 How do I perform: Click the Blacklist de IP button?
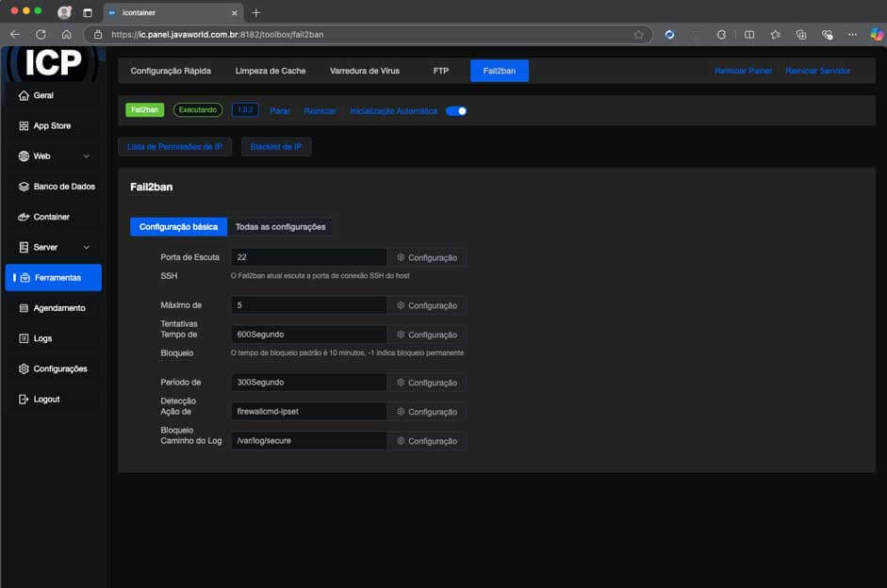click(276, 147)
